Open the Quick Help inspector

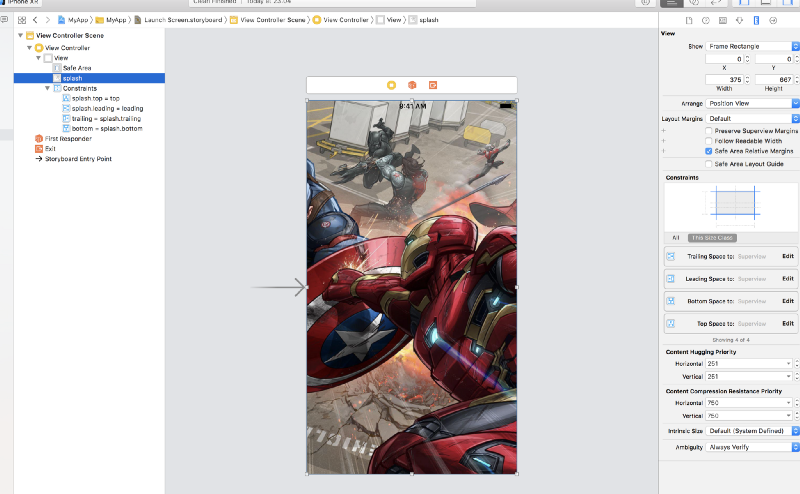click(x=706, y=20)
